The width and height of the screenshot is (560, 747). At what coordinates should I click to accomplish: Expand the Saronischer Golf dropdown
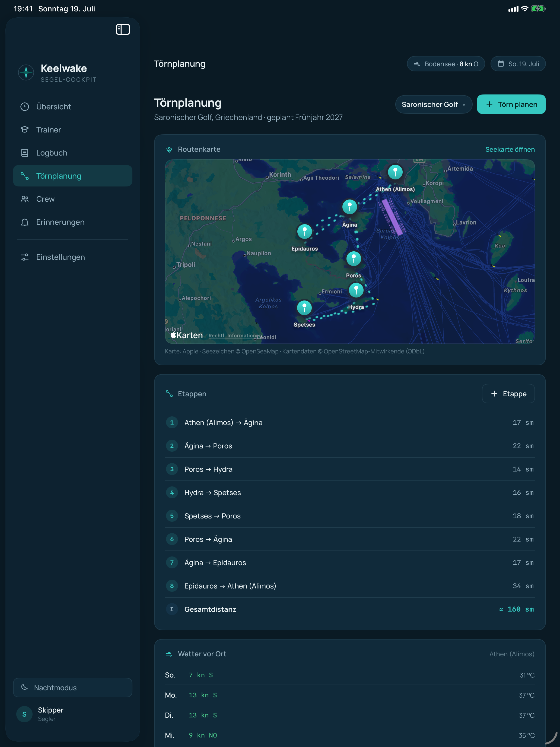pyautogui.click(x=433, y=104)
